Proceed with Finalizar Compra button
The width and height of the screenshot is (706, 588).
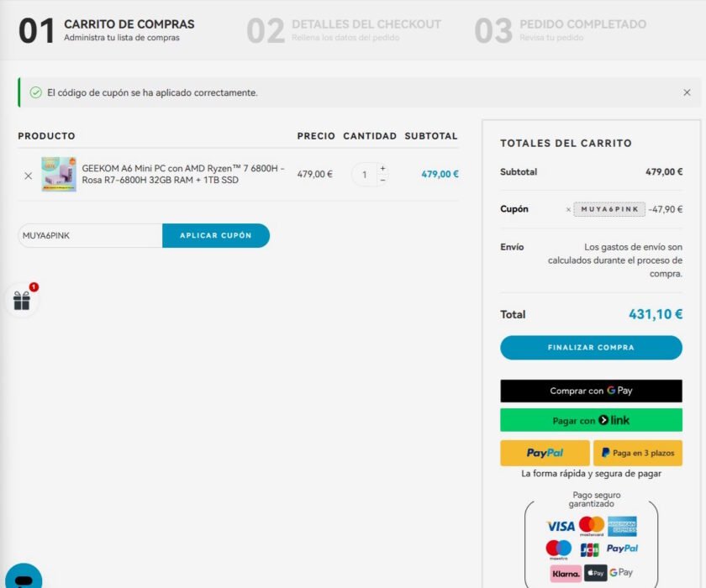click(591, 347)
